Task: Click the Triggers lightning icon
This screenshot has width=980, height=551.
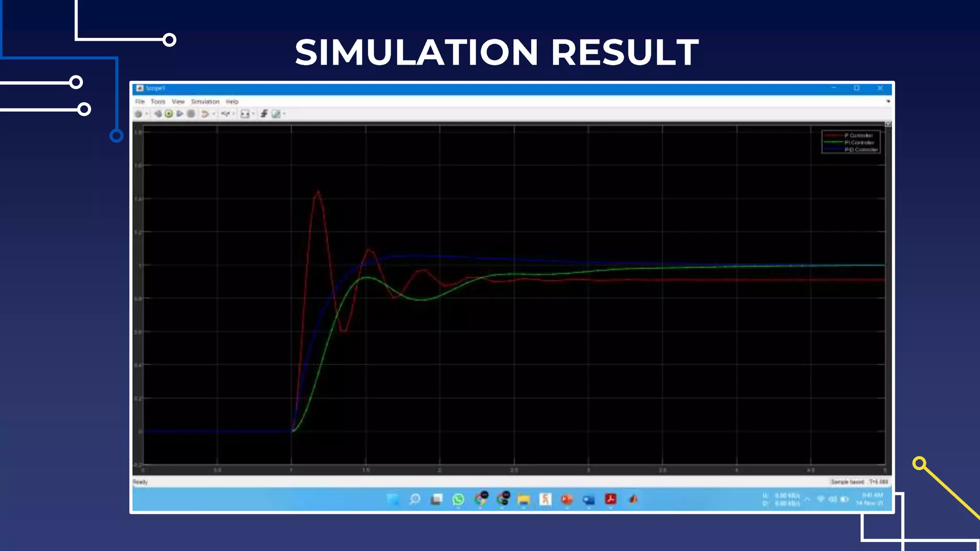Action: coord(264,114)
